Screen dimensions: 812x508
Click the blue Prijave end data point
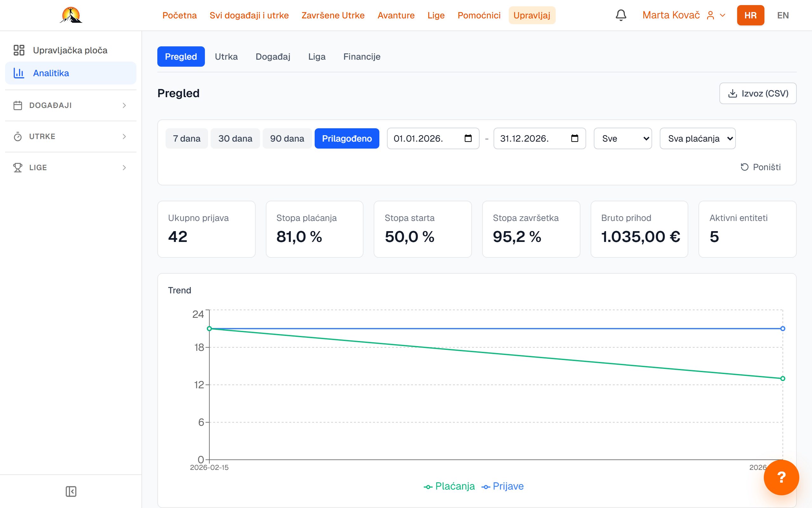tap(783, 329)
